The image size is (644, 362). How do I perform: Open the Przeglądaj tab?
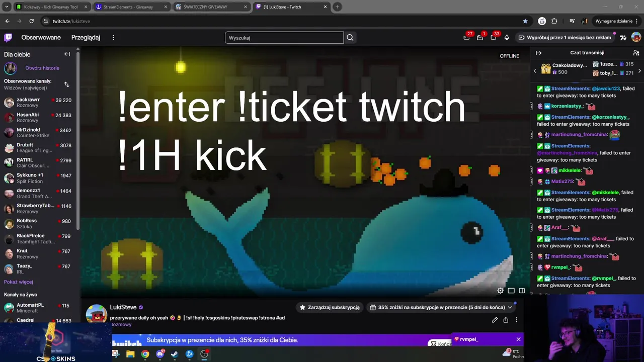[86, 37]
